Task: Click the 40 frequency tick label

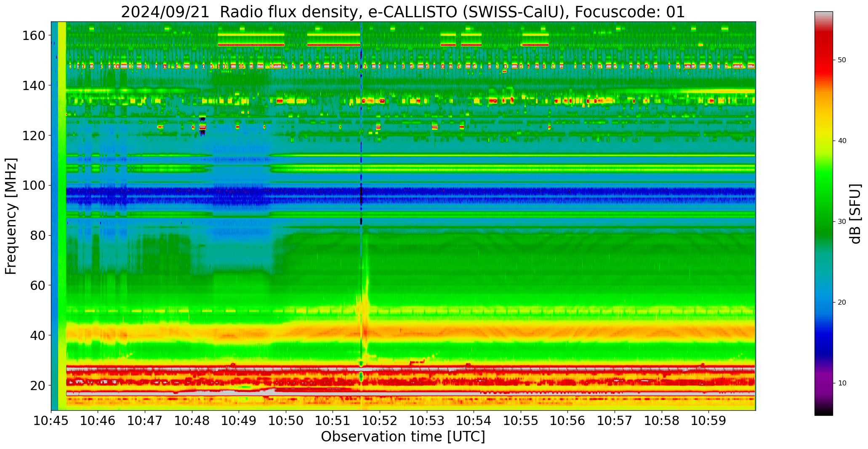Action: coord(38,335)
